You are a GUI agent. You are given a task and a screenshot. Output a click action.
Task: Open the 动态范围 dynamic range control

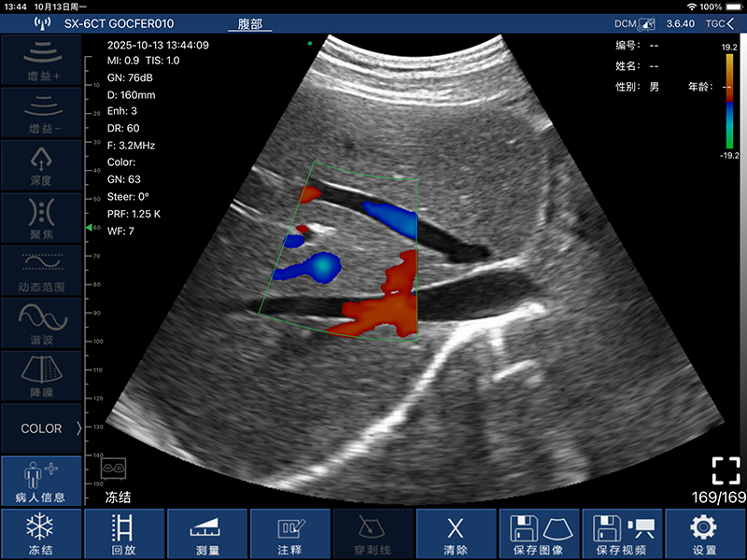[x=41, y=270]
